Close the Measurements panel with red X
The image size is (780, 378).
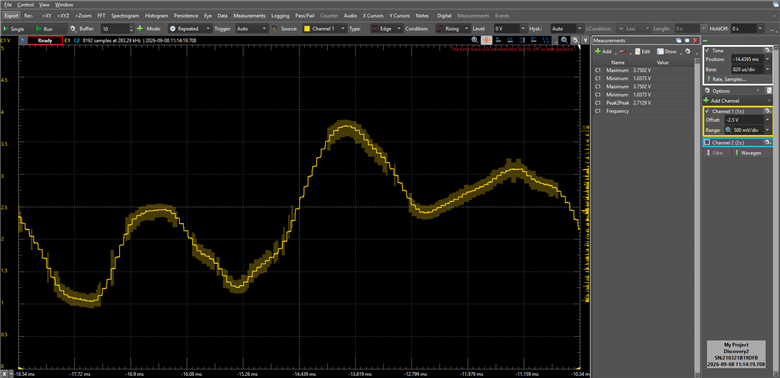click(x=695, y=40)
